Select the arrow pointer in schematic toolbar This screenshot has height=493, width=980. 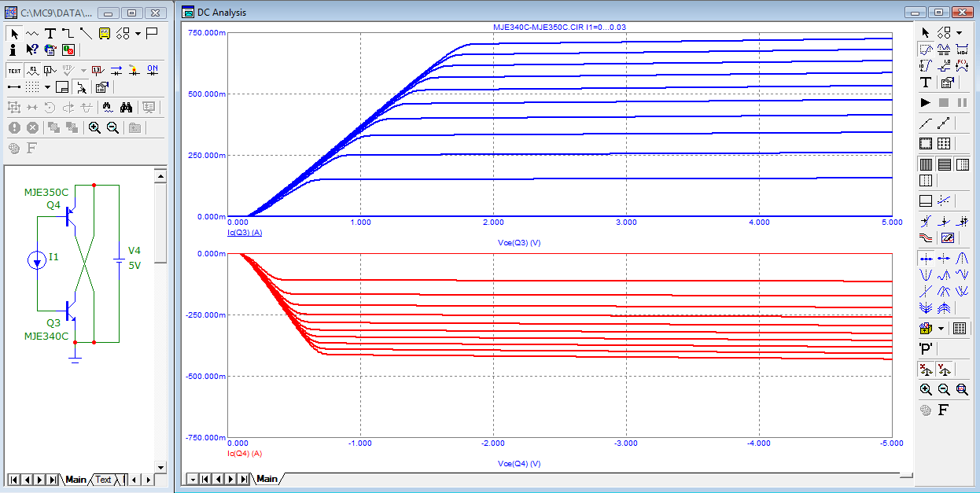[14, 34]
